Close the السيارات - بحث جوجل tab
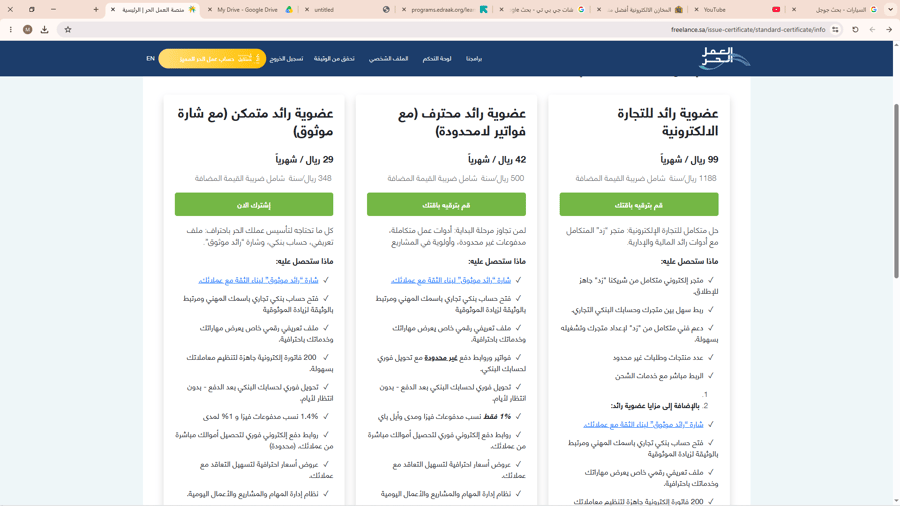The width and height of the screenshot is (900, 506). coord(794,9)
